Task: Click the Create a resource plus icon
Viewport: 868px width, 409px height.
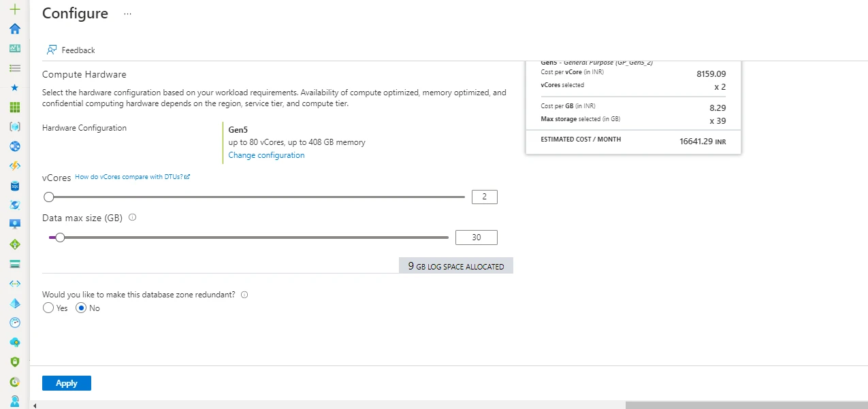Action: click(14, 10)
